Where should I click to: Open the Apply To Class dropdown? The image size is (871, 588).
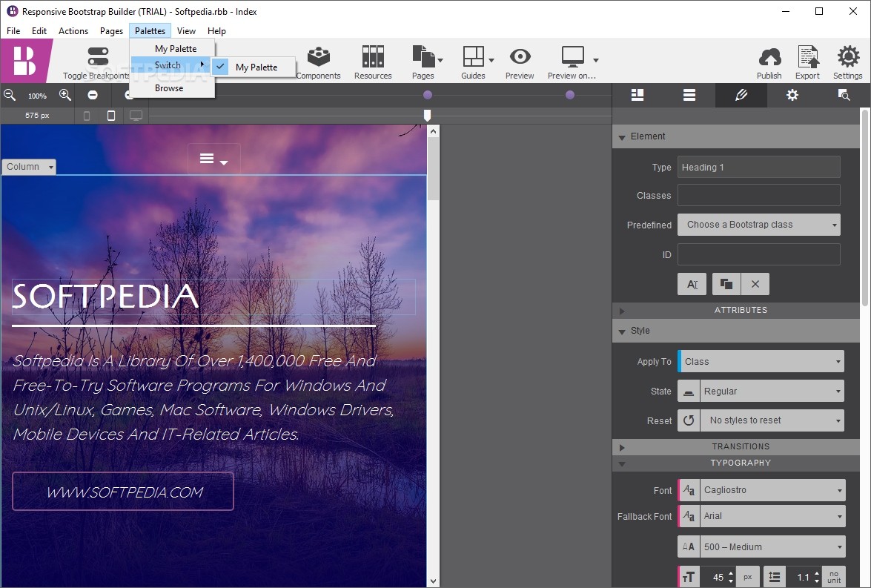click(761, 361)
